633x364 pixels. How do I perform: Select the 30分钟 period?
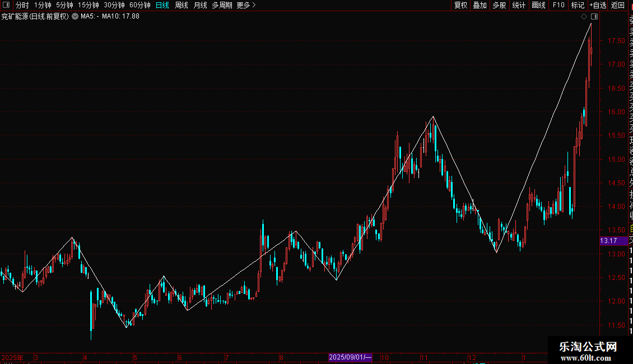pyautogui.click(x=114, y=5)
